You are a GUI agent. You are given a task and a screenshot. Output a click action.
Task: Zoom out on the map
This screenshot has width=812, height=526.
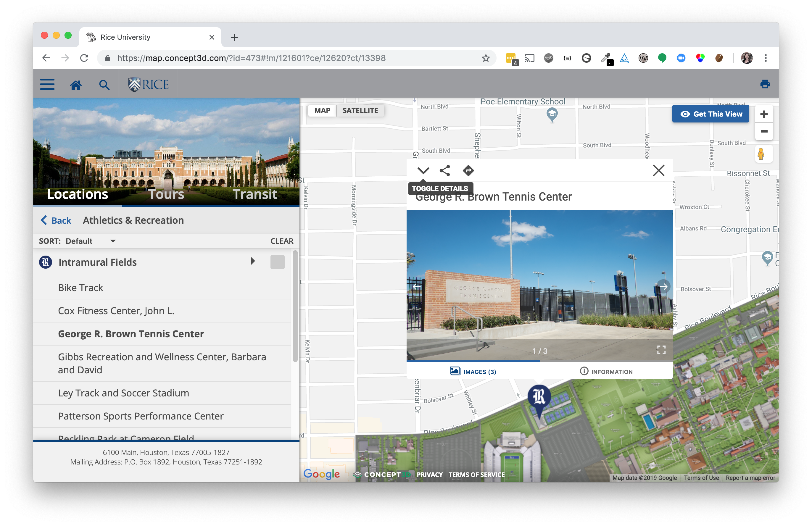click(763, 131)
